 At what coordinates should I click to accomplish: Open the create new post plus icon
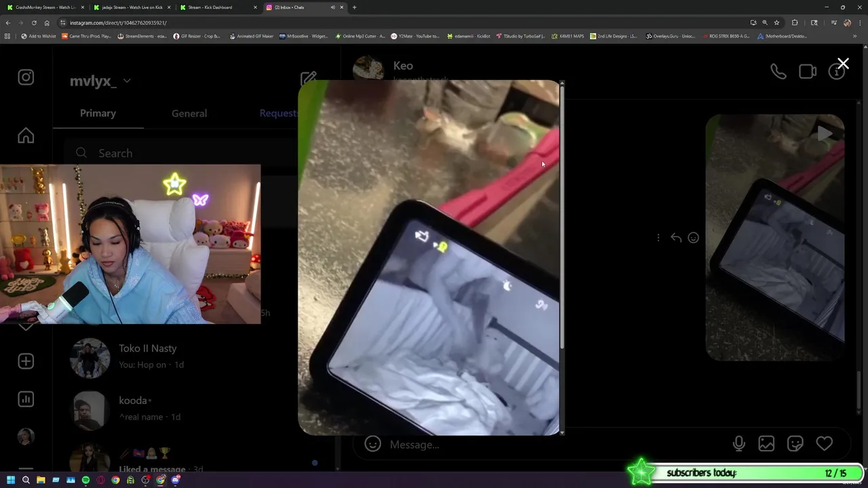(x=26, y=361)
